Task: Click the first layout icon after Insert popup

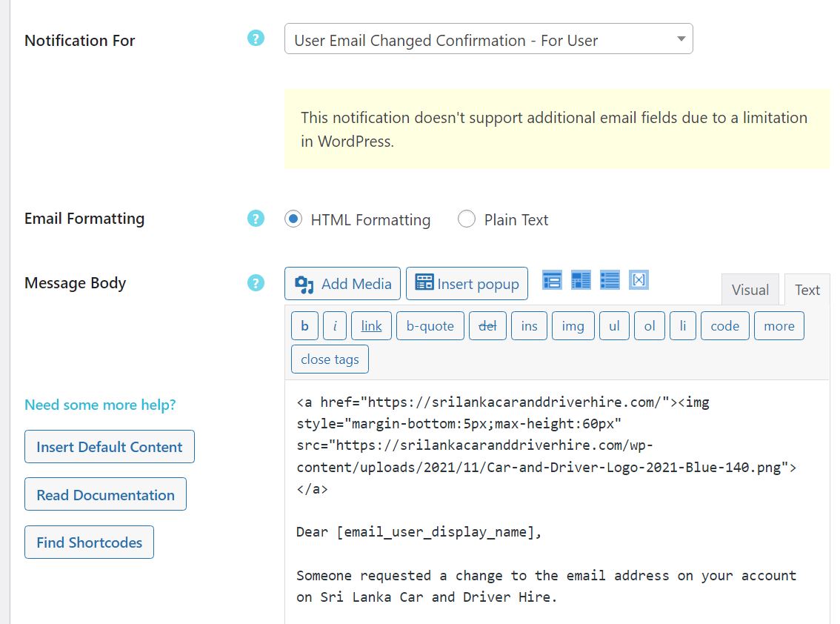Action: pos(552,280)
